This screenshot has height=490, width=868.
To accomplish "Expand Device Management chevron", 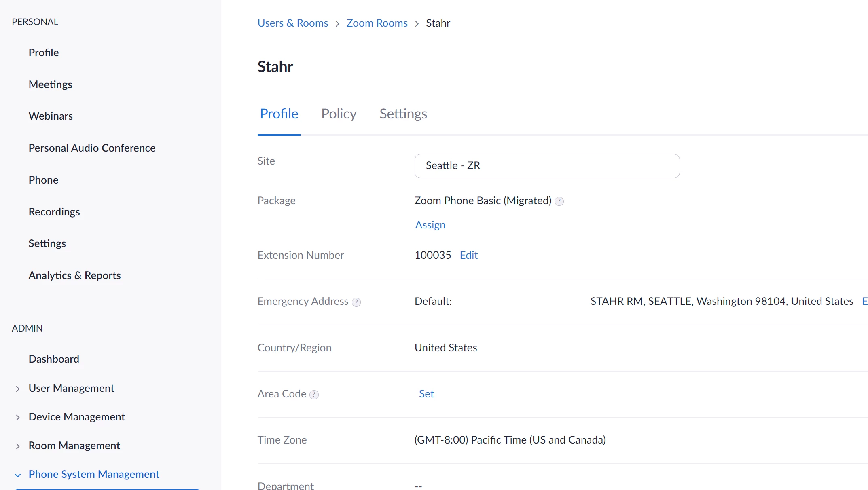I will tap(18, 418).
